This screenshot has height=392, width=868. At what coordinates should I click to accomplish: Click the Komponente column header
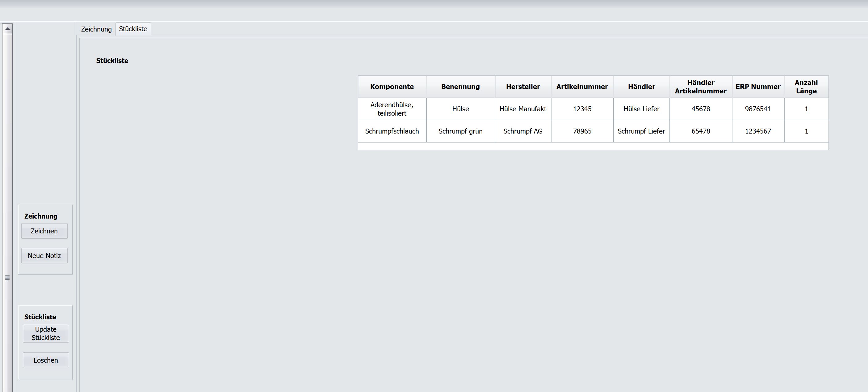(392, 87)
